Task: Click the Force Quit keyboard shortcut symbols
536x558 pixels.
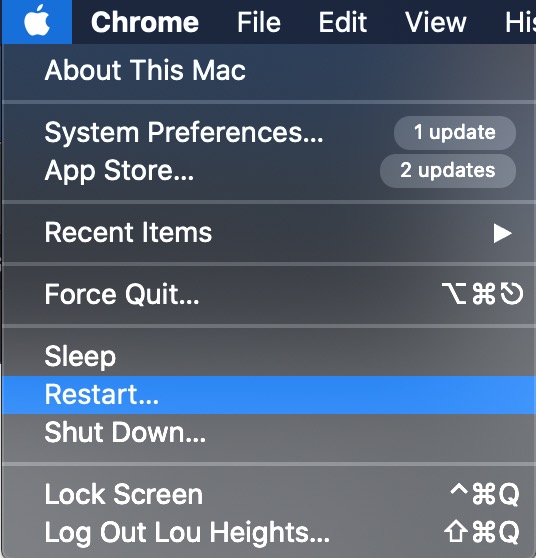Action: 482,294
